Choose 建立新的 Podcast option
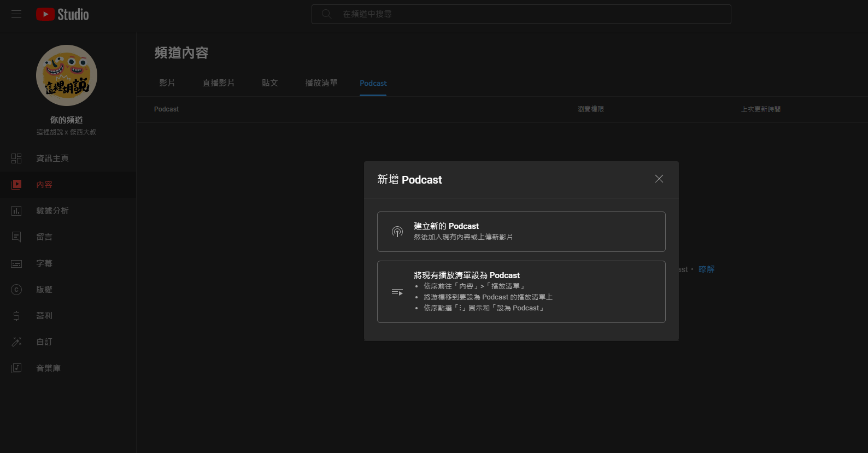 click(x=521, y=232)
